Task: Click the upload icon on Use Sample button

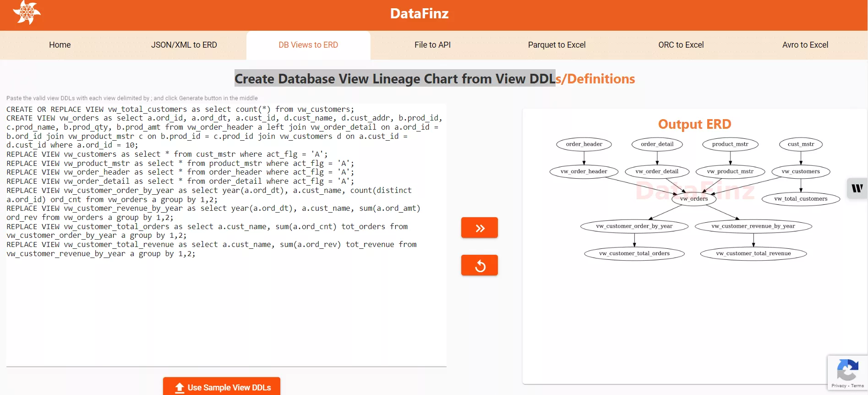Action: coord(180,388)
